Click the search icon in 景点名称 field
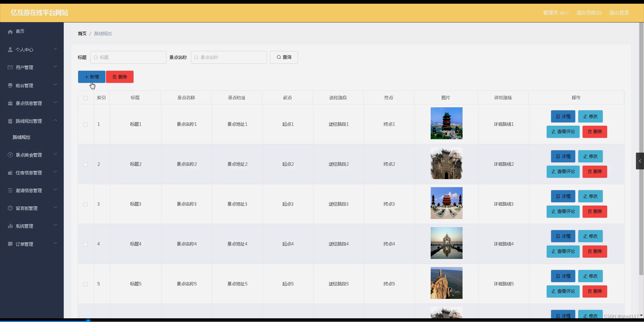 click(196, 57)
